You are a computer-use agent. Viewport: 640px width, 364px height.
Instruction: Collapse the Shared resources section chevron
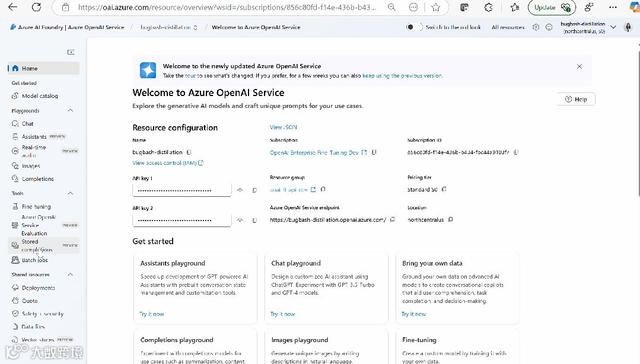70,274
